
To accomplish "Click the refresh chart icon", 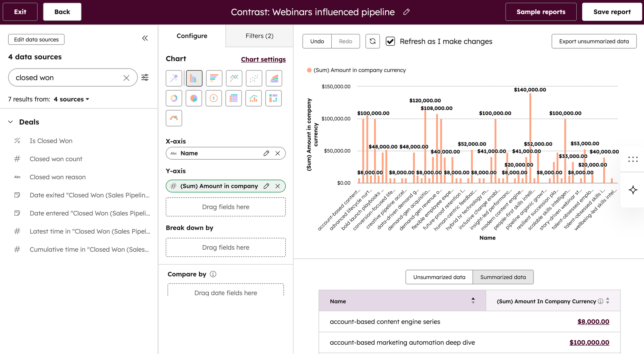I will [373, 41].
